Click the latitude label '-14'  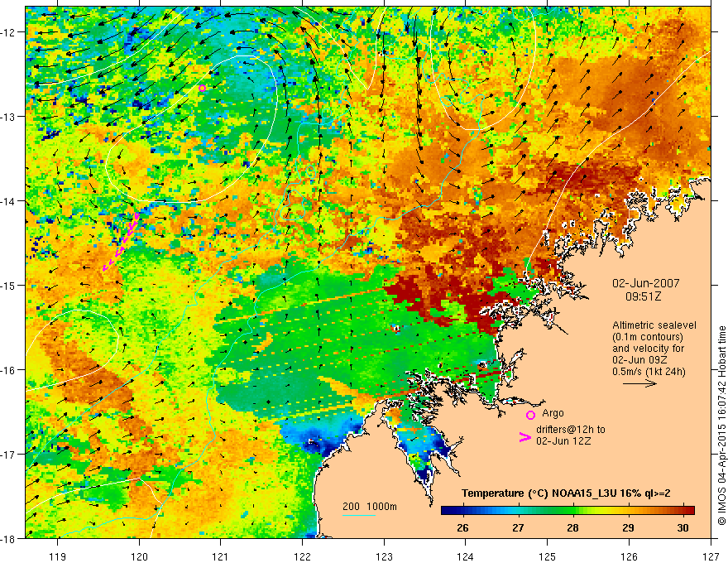coord(10,201)
